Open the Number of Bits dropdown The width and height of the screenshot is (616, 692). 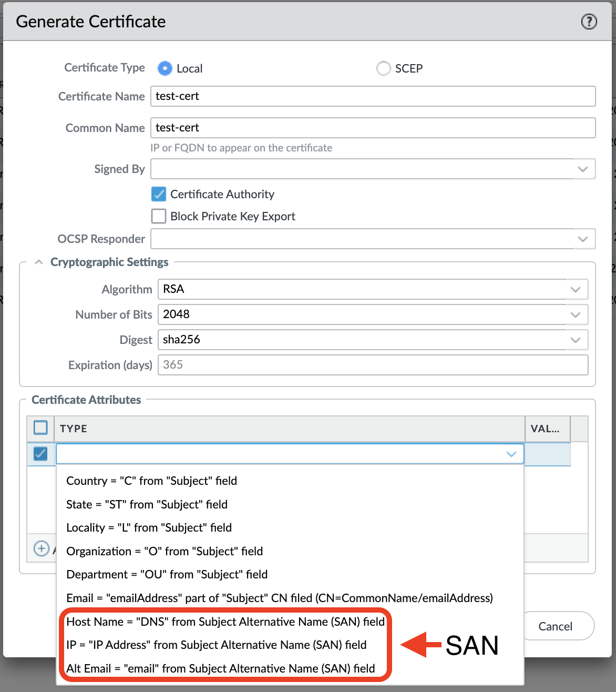(576, 314)
